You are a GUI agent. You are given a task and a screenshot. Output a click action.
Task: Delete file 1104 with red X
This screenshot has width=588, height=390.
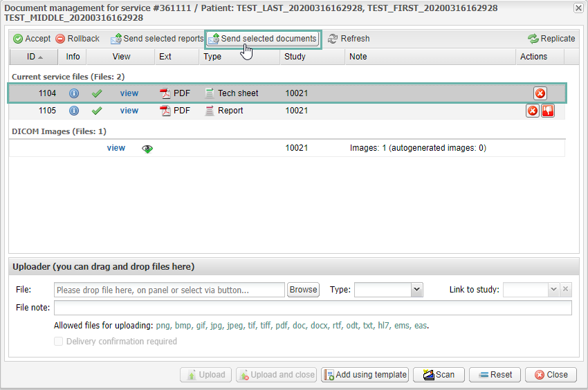point(540,93)
